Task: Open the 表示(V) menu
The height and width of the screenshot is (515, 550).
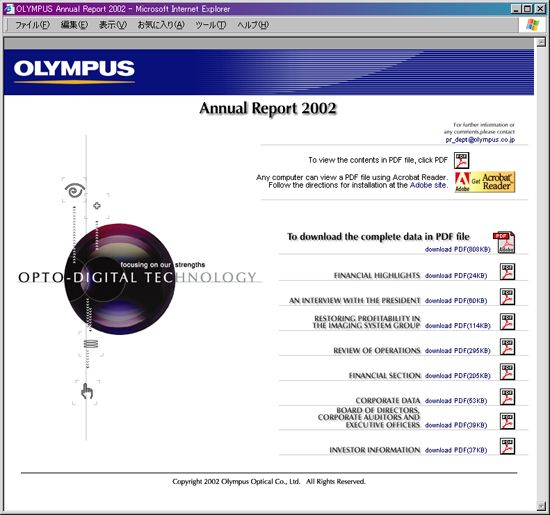Action: click(x=113, y=25)
